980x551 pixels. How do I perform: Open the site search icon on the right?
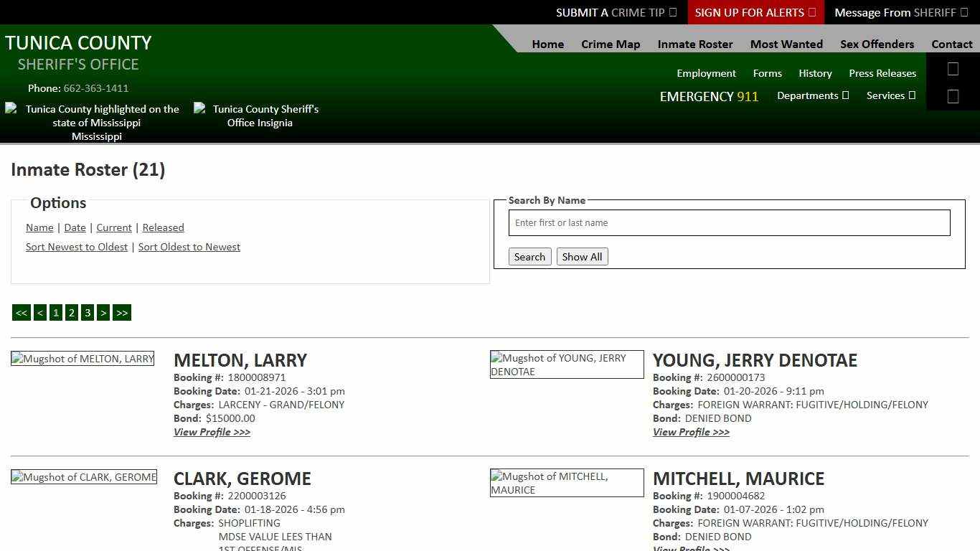tap(953, 95)
